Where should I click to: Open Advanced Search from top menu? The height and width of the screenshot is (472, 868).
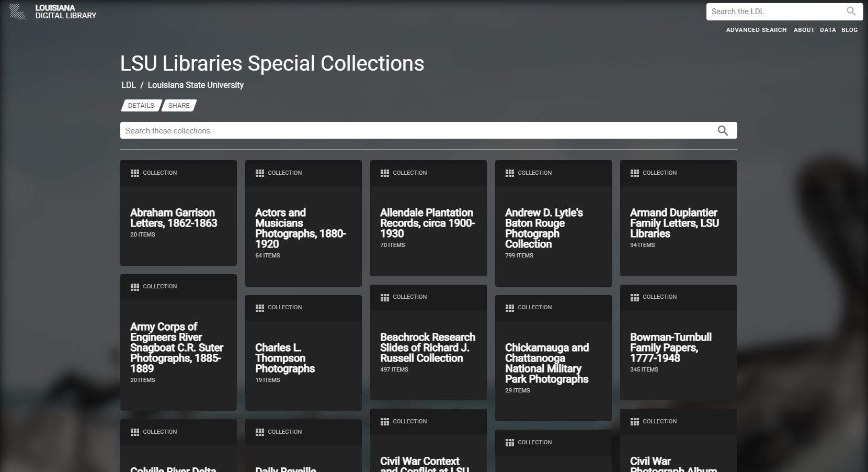pyautogui.click(x=756, y=30)
